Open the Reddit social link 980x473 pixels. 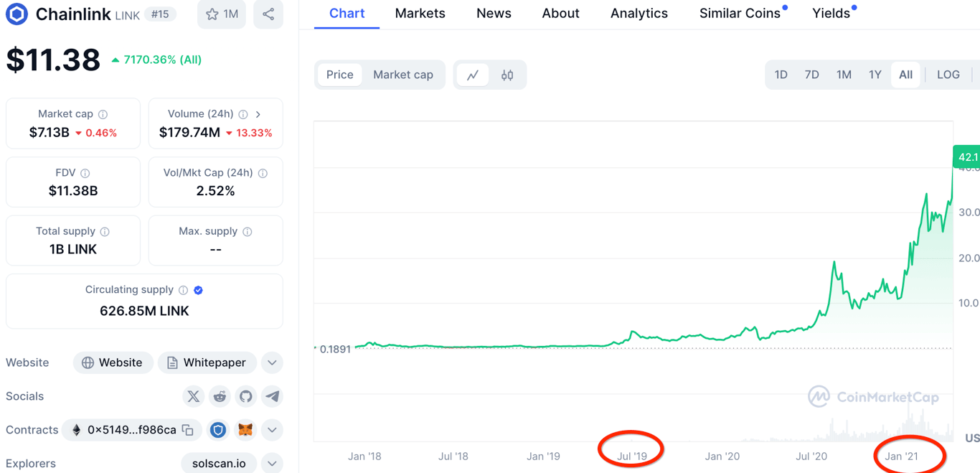pos(220,396)
